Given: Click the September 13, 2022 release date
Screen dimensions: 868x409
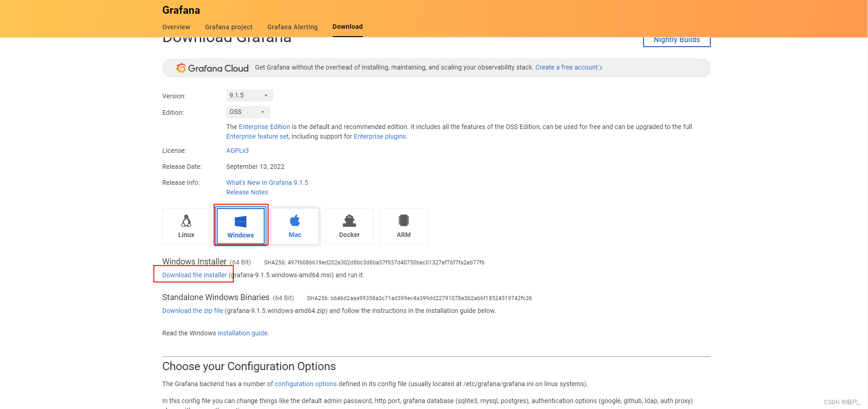Looking at the screenshot, I should (x=255, y=167).
